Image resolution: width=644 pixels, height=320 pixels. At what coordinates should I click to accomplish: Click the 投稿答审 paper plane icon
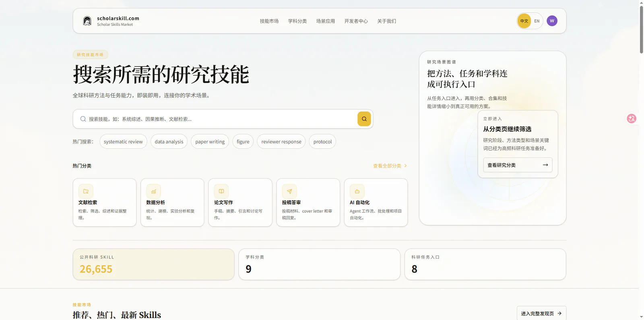tap(289, 191)
